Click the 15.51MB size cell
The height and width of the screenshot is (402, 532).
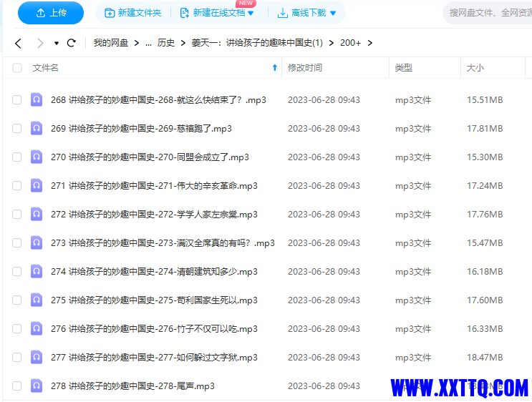point(485,100)
